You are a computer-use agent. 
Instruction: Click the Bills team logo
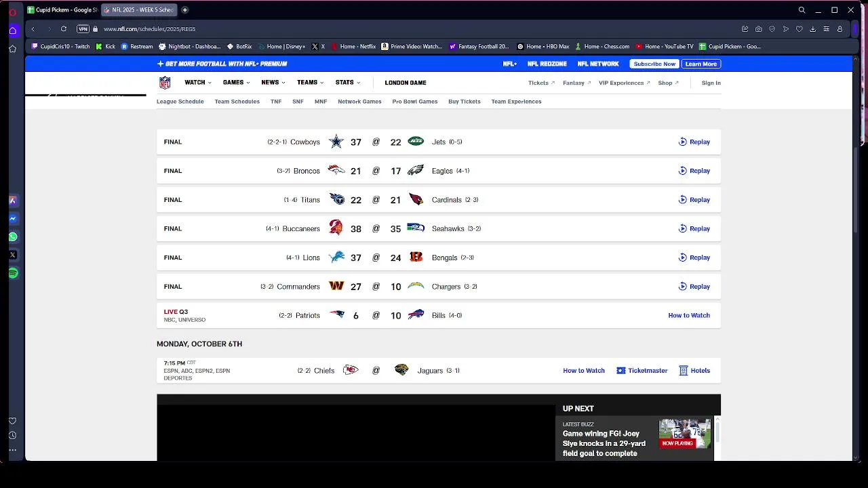click(x=416, y=315)
